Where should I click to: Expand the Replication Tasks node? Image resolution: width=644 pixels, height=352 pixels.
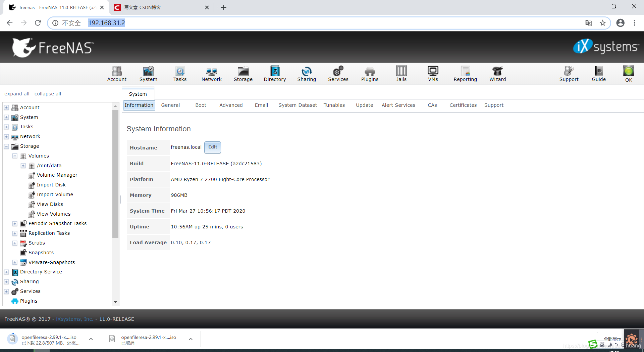tap(14, 233)
